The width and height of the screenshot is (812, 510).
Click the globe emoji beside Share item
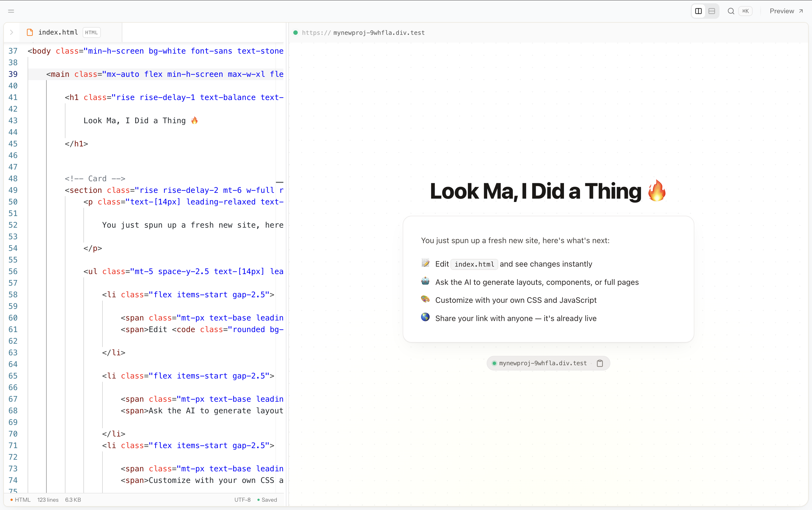click(x=425, y=317)
